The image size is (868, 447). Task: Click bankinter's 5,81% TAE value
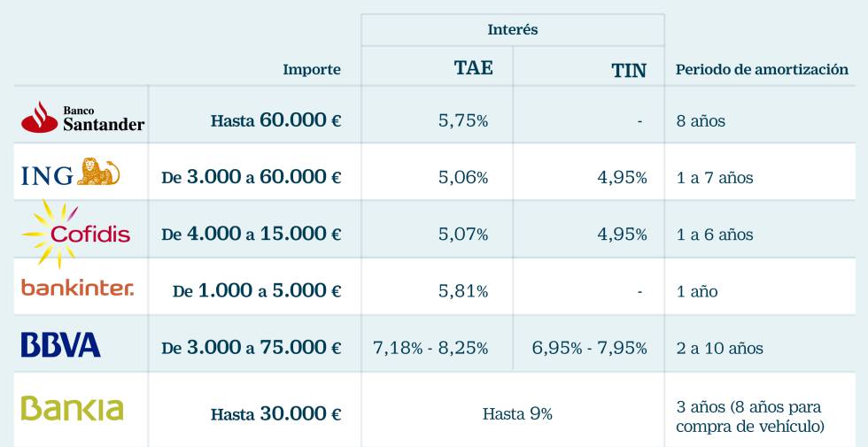coord(463,290)
